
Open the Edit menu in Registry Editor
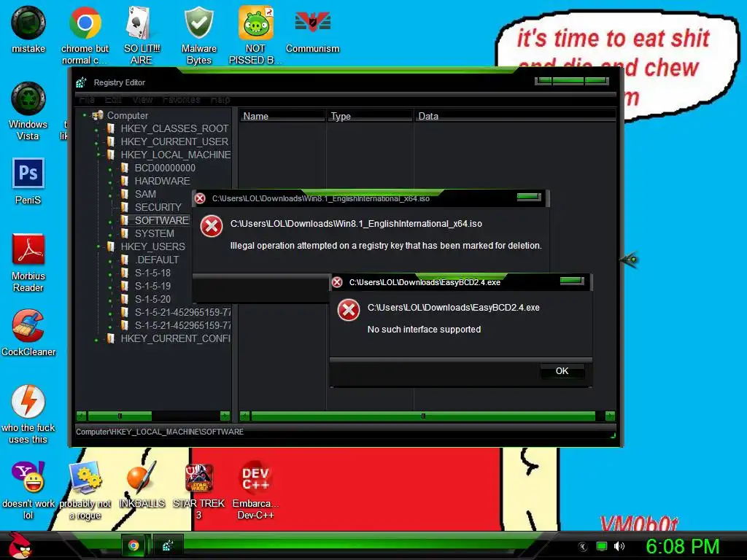[x=113, y=99]
